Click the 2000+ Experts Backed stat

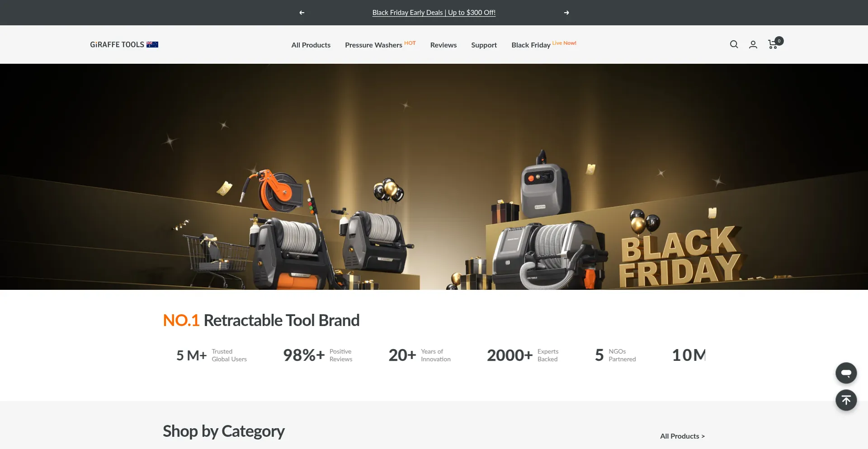(523, 355)
